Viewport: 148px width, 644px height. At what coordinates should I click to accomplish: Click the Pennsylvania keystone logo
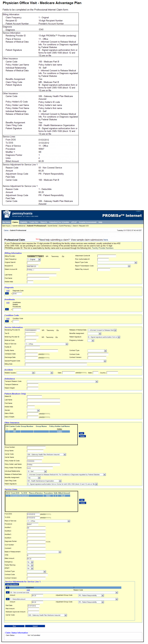(7, 214)
